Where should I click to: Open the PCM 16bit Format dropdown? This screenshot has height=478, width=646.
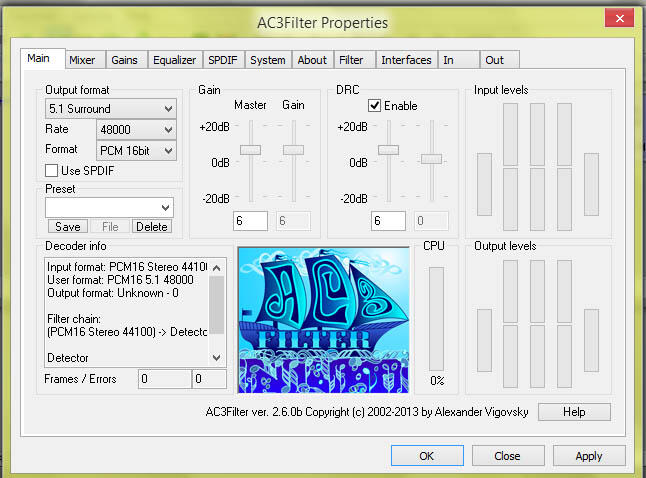pos(136,151)
